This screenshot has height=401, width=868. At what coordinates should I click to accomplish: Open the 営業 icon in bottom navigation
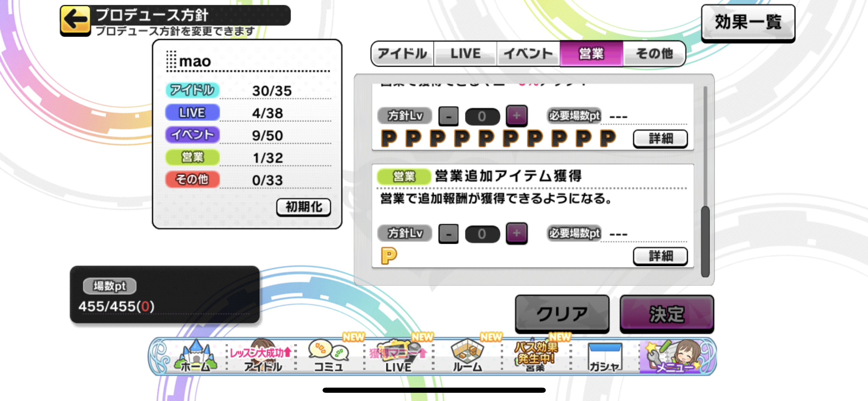click(536, 356)
